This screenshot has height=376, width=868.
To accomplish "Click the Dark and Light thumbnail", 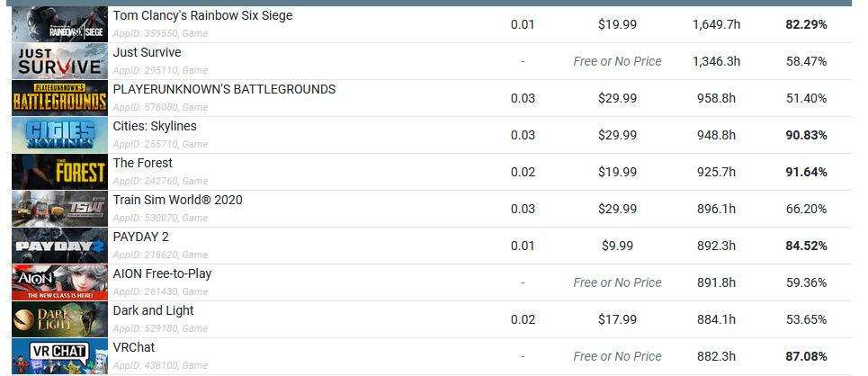I will coord(59,319).
